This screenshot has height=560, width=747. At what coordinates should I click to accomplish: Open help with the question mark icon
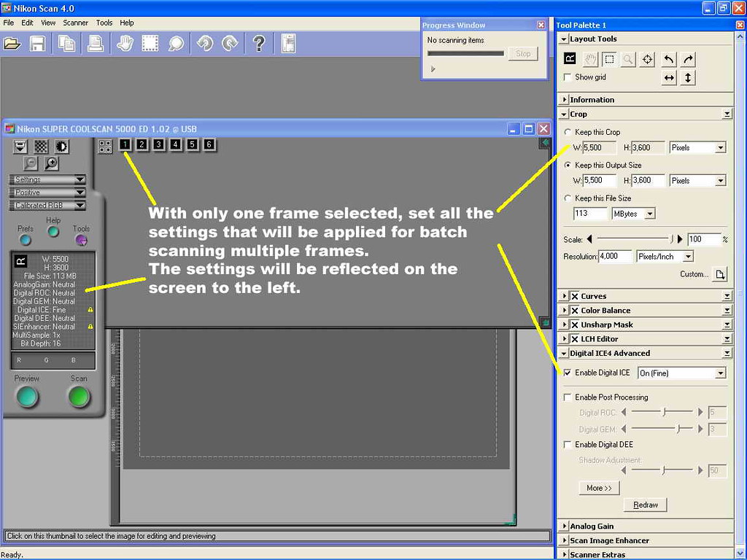259,44
